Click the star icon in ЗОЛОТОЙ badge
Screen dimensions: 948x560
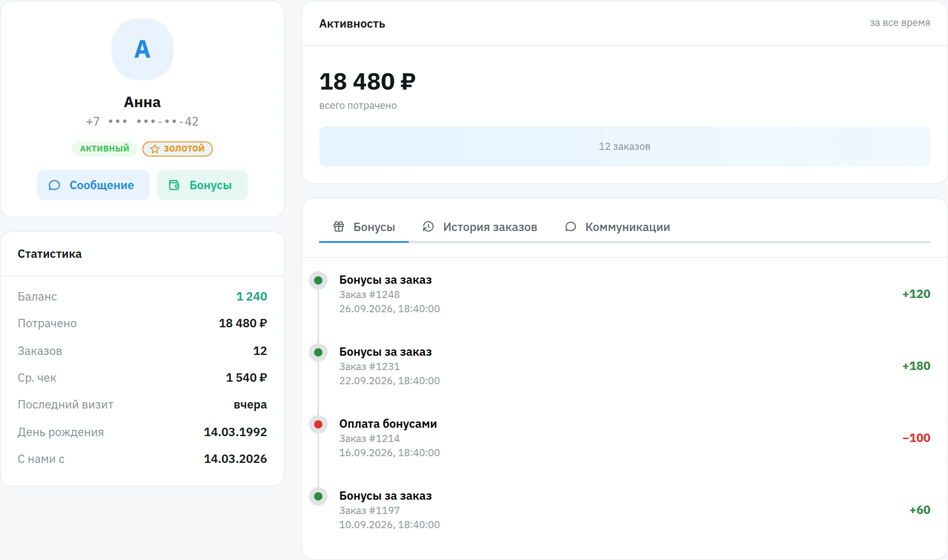coord(155,149)
